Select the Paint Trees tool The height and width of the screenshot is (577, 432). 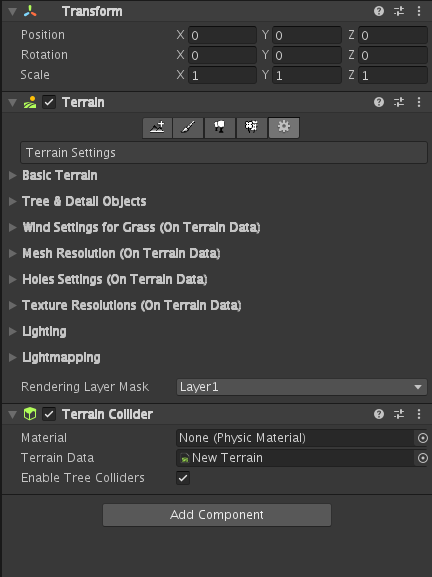tap(220, 127)
